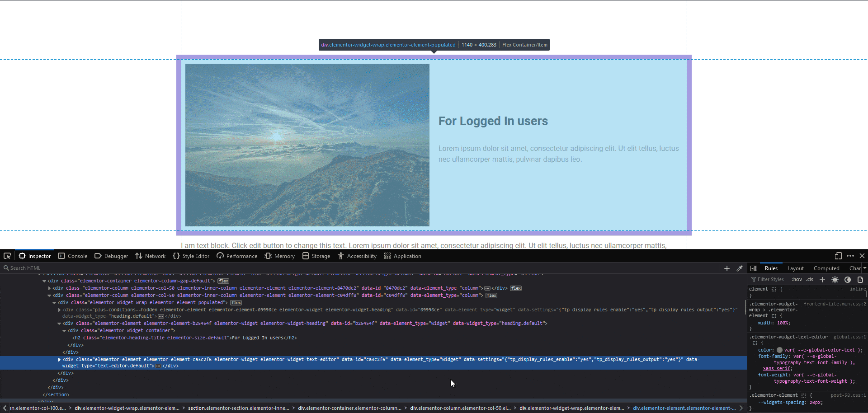This screenshot has height=413, width=868.
Task: Add a new CSS rule
Action: pos(822,280)
